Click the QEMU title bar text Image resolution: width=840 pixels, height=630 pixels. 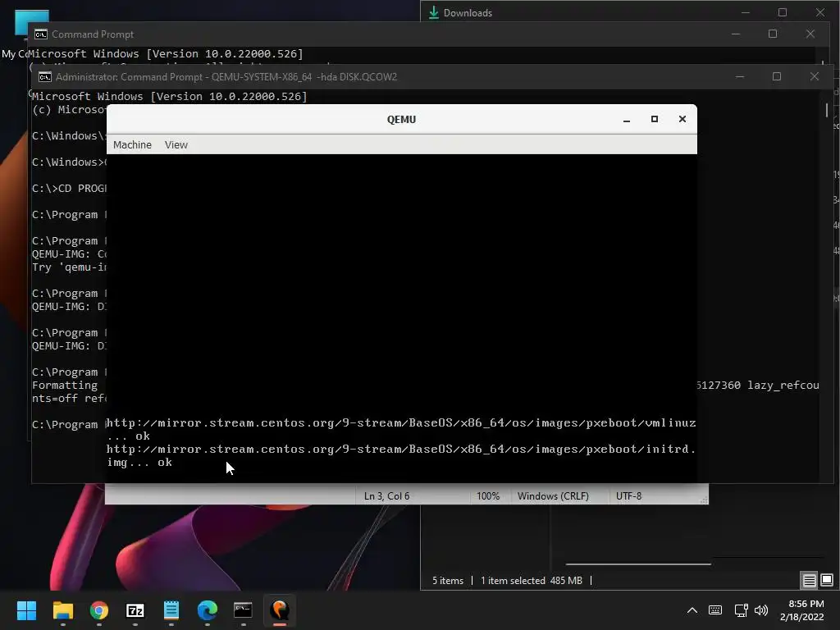pos(401,120)
